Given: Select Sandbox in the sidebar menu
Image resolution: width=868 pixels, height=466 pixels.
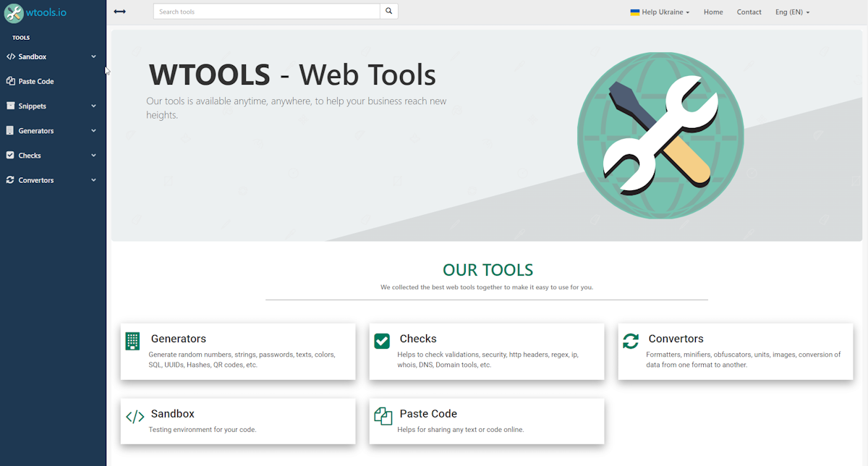Looking at the screenshot, I should tap(33, 56).
